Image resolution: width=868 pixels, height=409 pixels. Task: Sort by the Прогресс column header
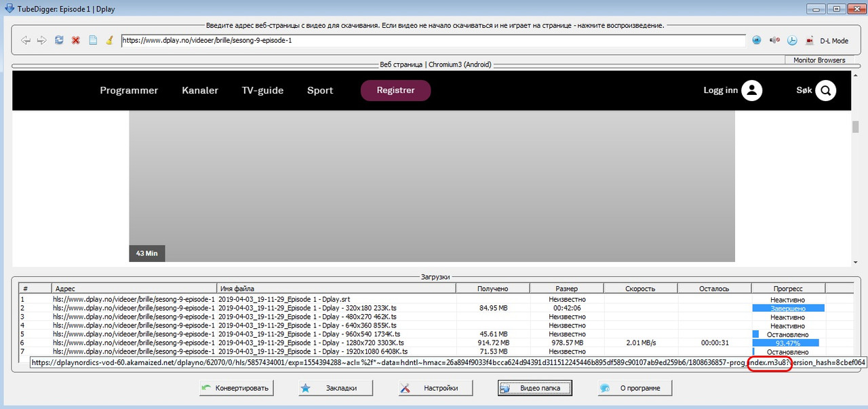point(787,288)
